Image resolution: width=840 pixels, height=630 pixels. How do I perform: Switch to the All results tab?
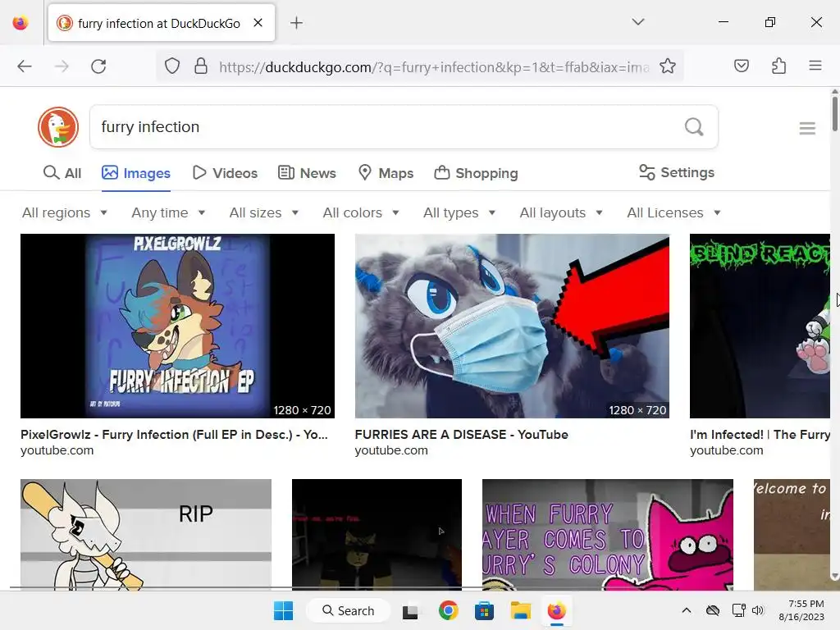click(62, 173)
